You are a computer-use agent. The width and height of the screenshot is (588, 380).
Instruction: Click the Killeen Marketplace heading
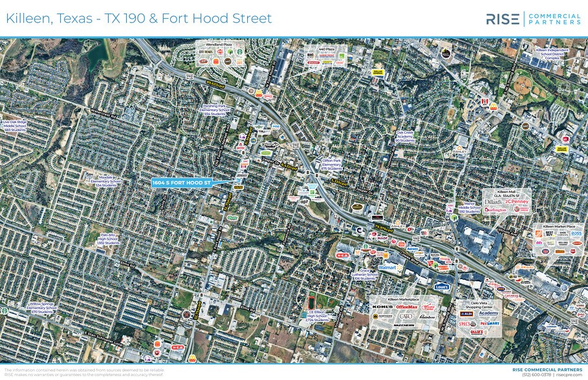403,299
